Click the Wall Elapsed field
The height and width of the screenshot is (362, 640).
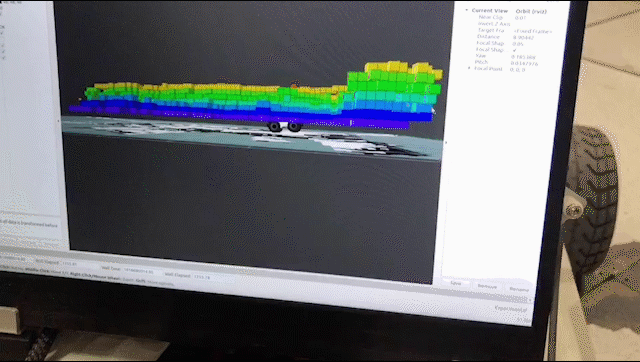click(x=201, y=277)
